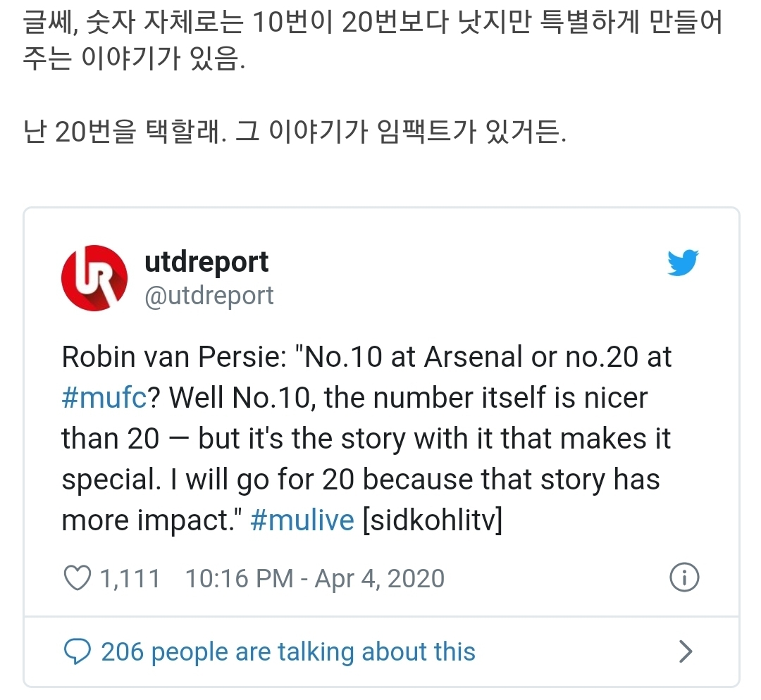The height and width of the screenshot is (700, 761).
Task: Visit the @utdreport handle
Action: [x=209, y=295]
